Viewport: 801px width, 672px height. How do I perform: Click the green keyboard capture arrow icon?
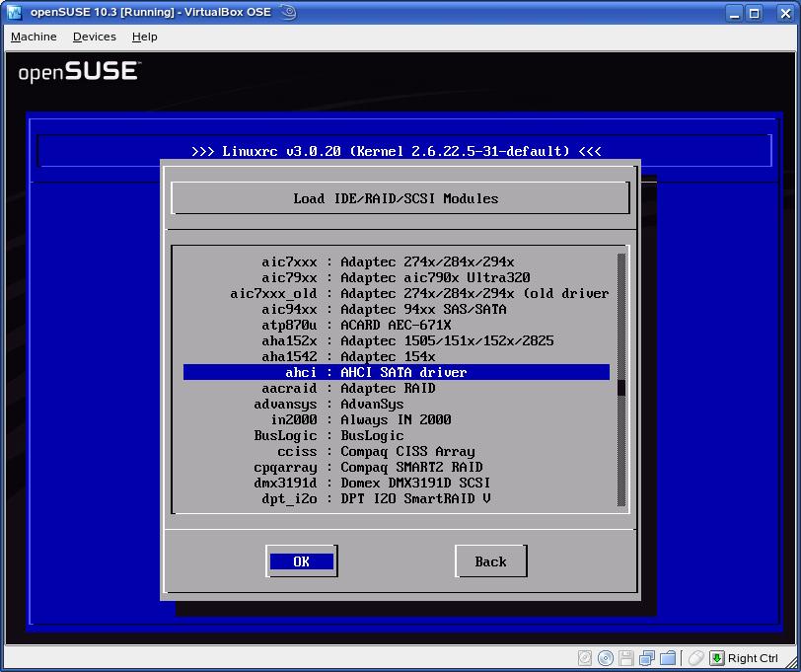pyautogui.click(x=717, y=658)
